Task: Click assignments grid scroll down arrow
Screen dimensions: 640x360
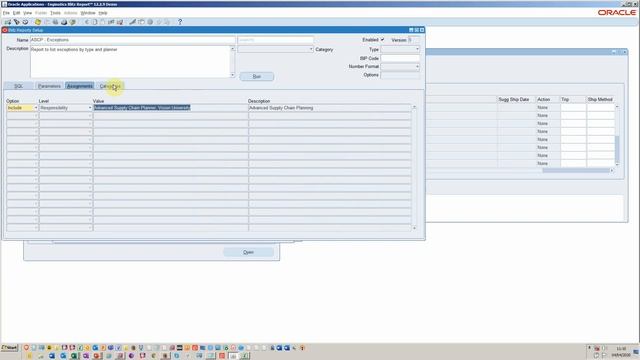Action: point(414,228)
